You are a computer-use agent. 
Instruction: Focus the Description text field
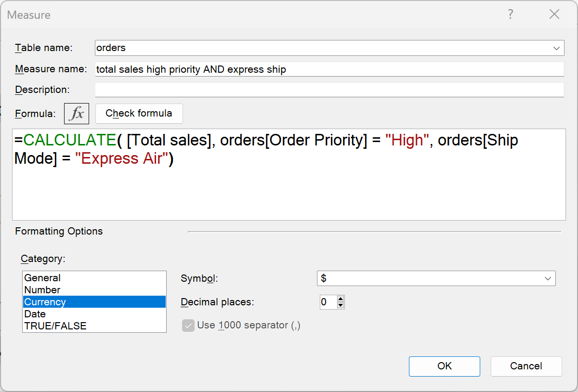click(329, 90)
